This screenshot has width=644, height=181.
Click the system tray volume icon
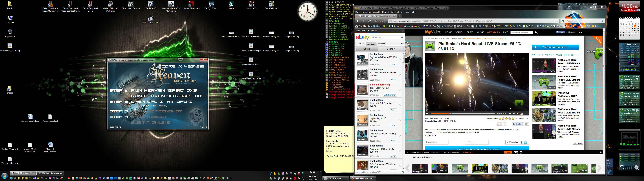point(290,178)
